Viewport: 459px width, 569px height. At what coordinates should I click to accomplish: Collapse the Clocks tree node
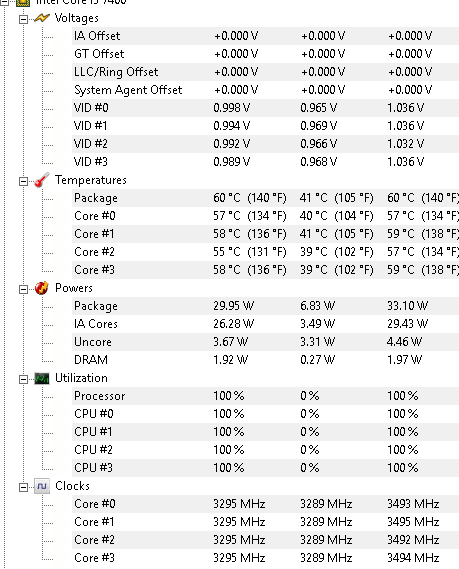point(23,487)
